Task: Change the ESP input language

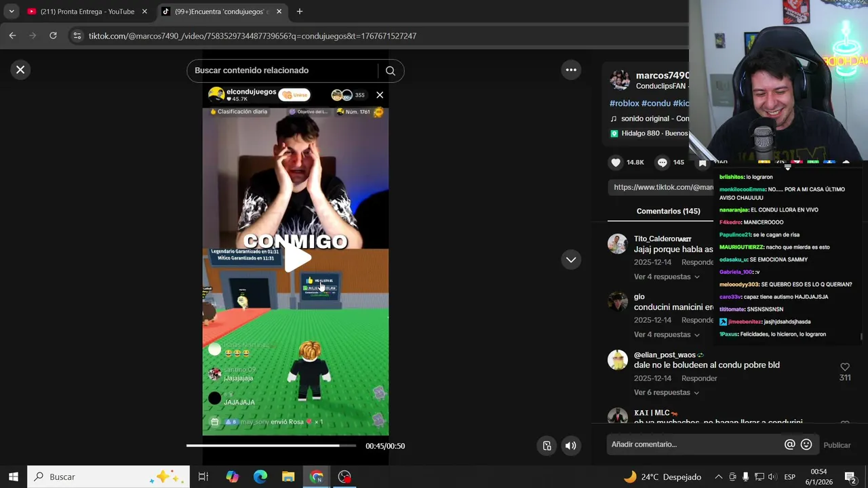Action: pos(789,476)
